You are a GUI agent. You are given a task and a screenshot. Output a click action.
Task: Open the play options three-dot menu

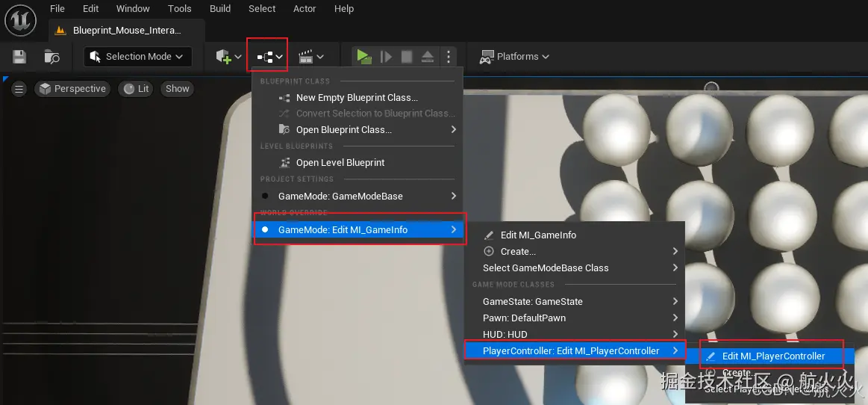click(x=449, y=57)
